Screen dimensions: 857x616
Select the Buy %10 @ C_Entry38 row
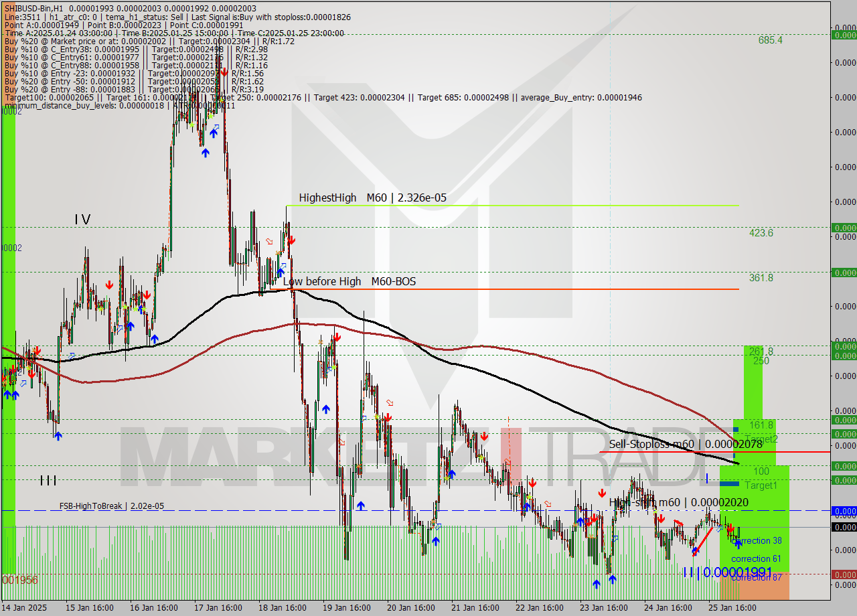[136, 49]
